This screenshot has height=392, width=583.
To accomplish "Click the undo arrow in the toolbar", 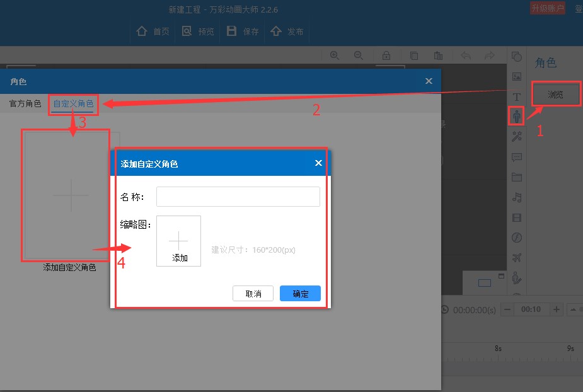I will click(465, 55).
